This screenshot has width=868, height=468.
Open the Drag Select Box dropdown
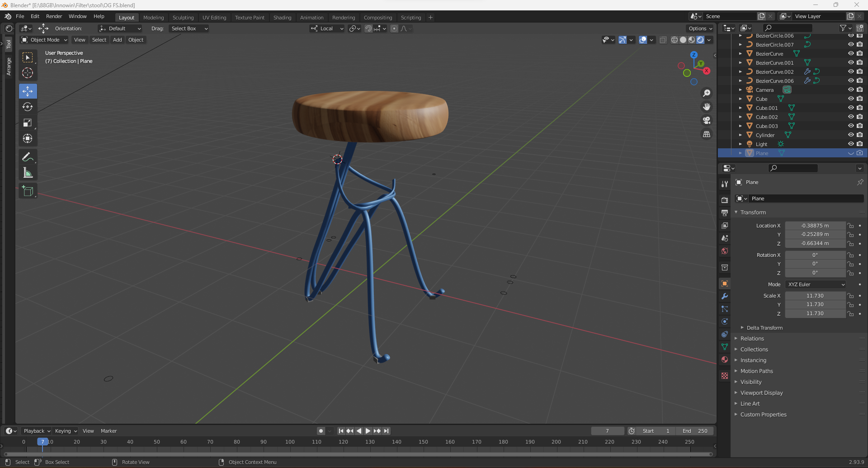[189, 28]
